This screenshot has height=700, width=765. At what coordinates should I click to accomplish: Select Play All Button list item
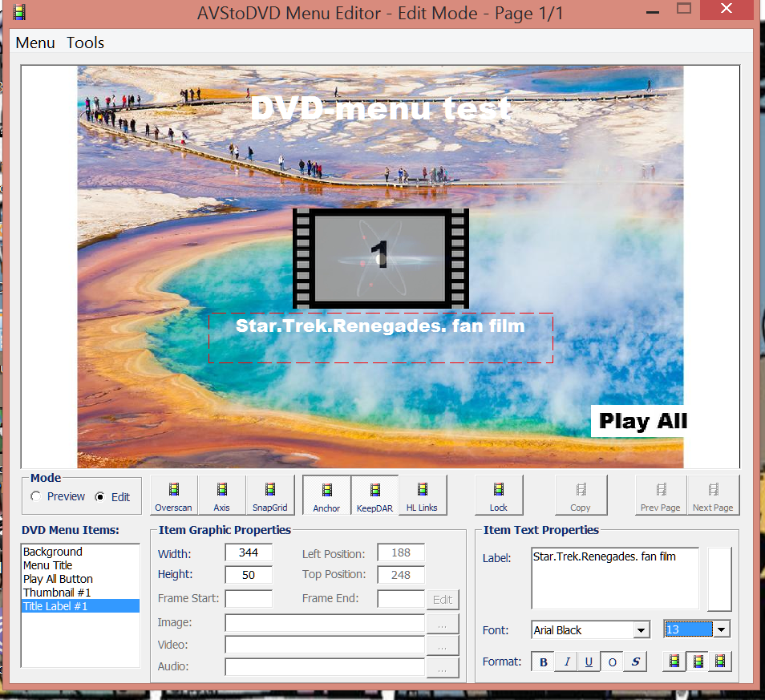point(80,579)
